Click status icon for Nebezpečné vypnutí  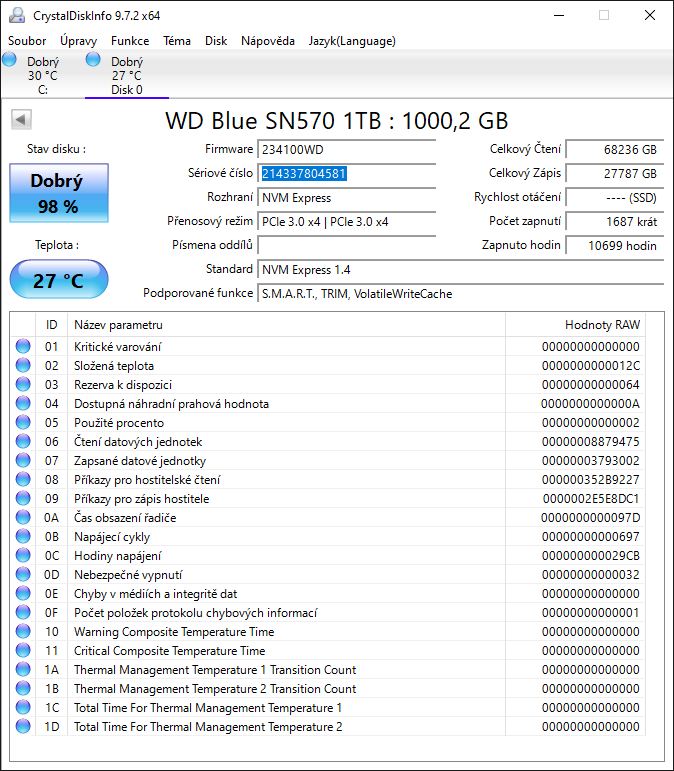click(x=23, y=574)
